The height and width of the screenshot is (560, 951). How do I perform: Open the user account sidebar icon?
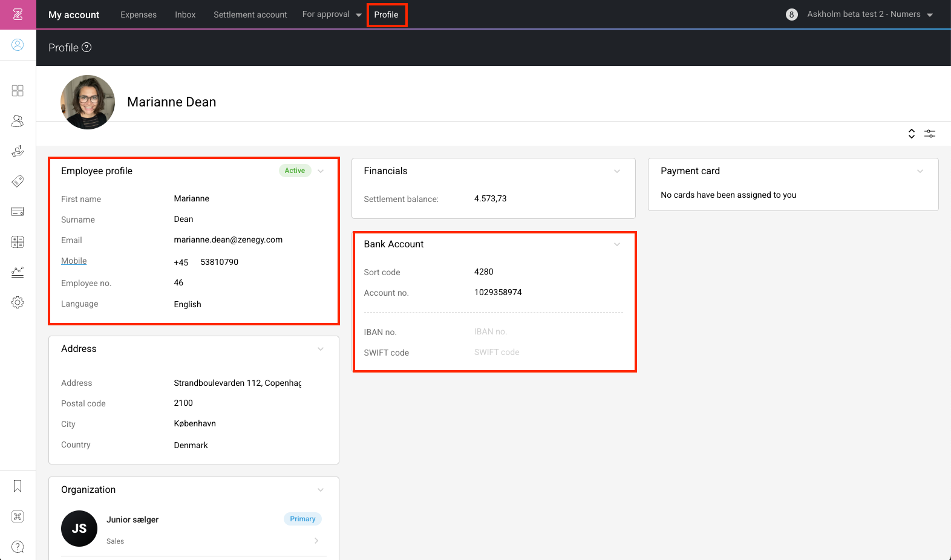click(18, 45)
